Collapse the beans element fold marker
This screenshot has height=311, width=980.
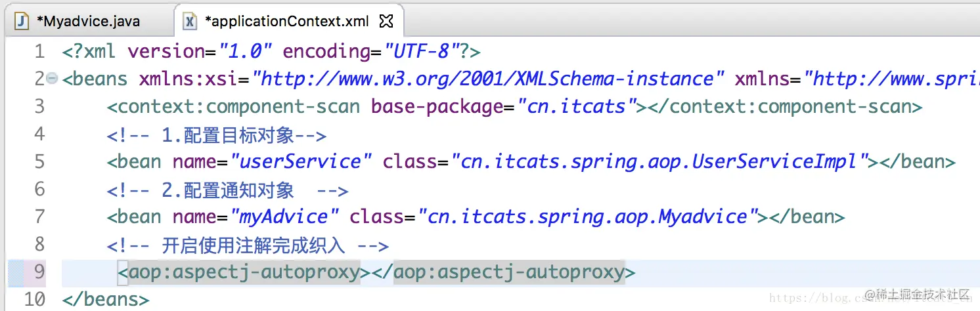53,79
